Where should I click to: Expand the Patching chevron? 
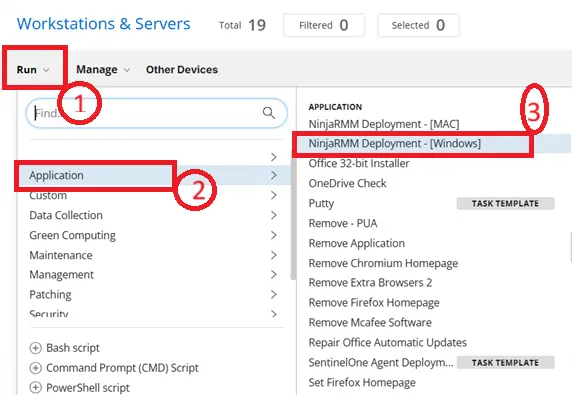click(x=274, y=294)
